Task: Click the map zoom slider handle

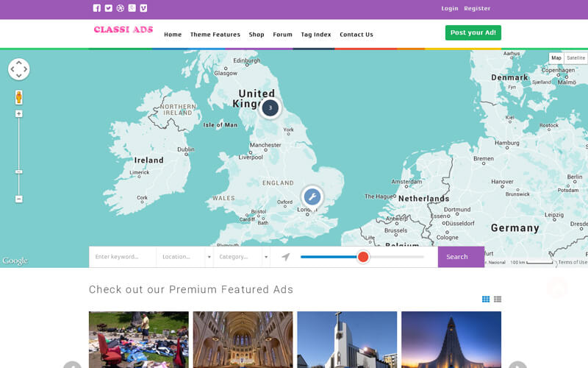Action: (19, 172)
